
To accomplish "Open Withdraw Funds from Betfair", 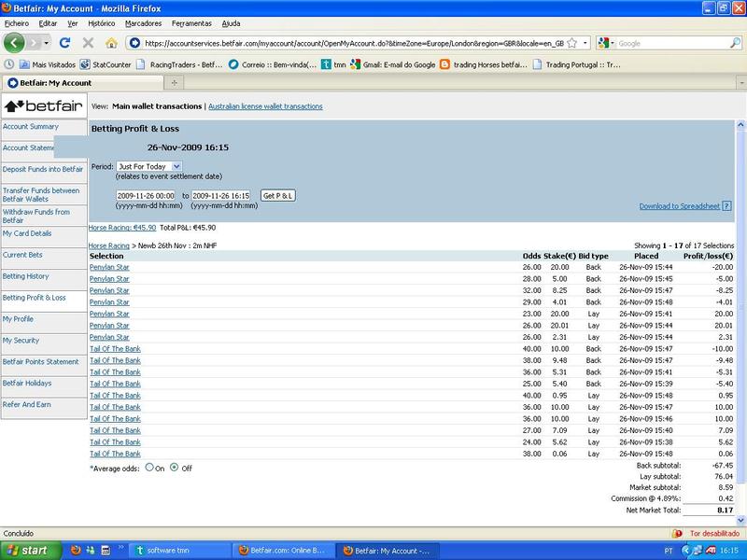I will [36, 217].
